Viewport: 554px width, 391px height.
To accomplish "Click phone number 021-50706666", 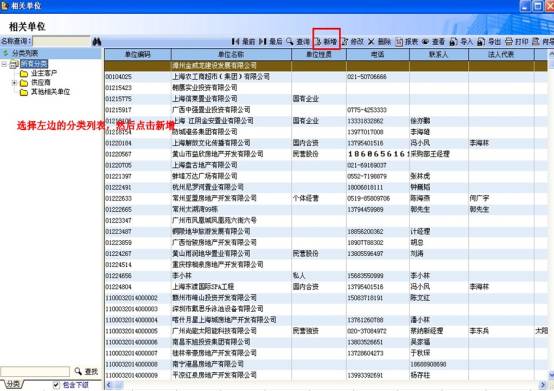I will 367,77.
